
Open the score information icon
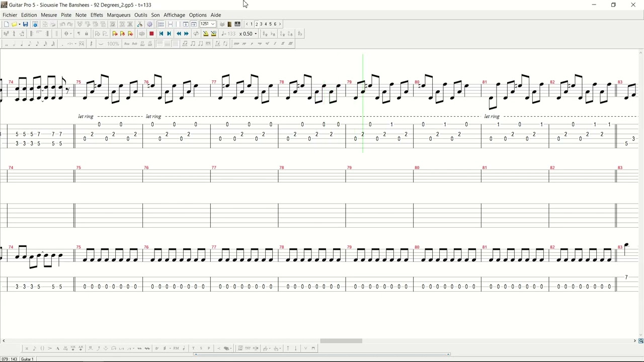click(35, 24)
